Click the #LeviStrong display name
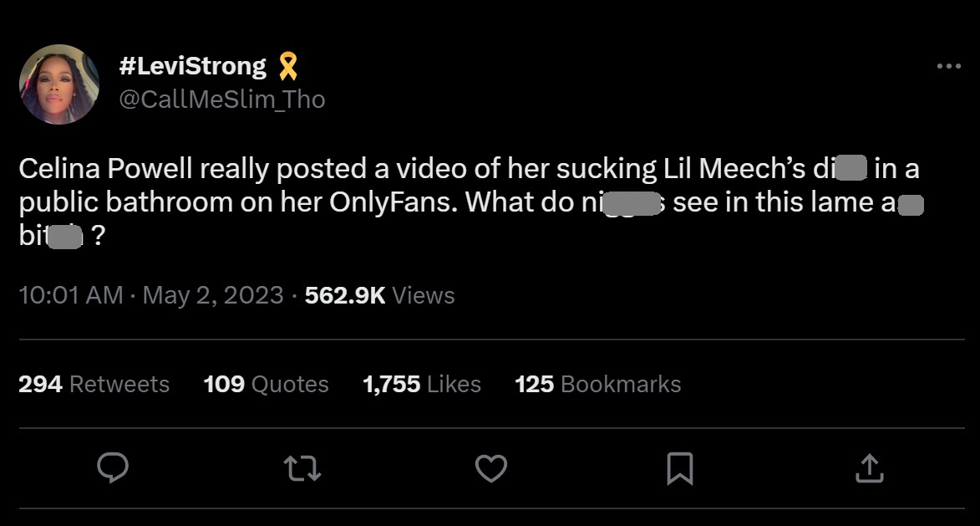The height and width of the screenshot is (526, 980). pos(193,65)
